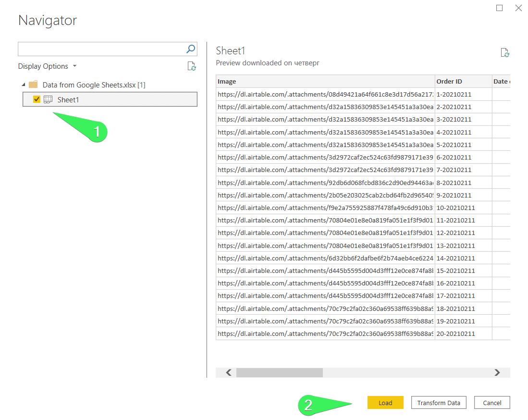Select the cell 10-20210211
Image resolution: width=528 pixels, height=420 pixels.
coord(463,208)
